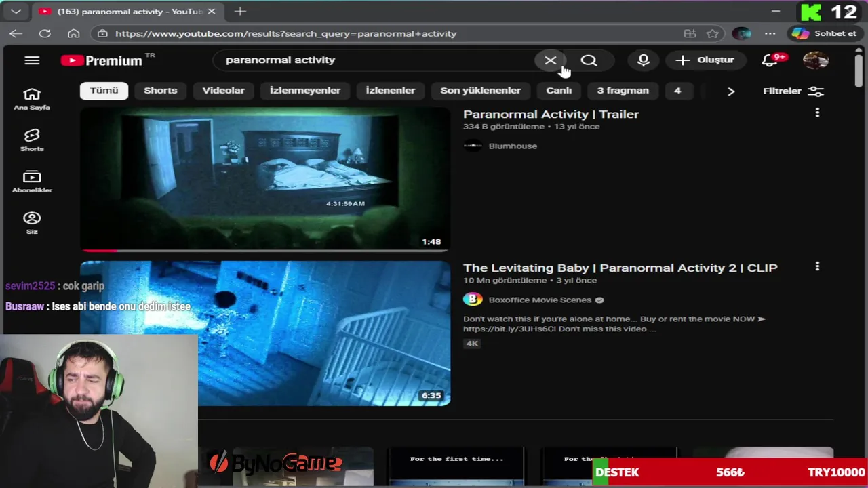Select the 3 fragman filter chip

click(623, 91)
